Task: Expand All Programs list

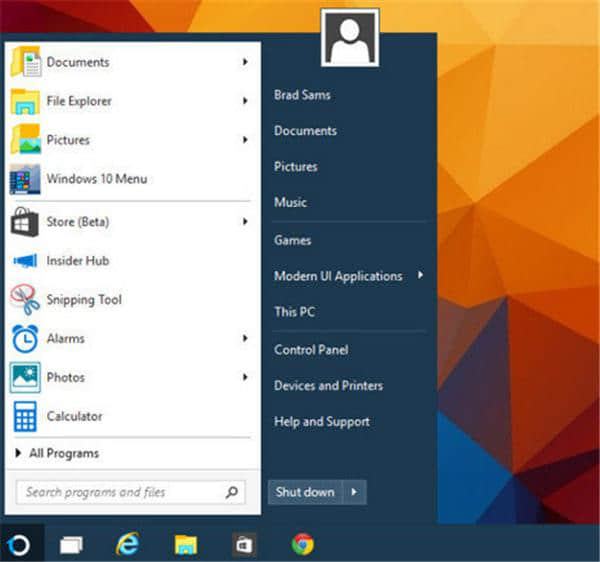Action: pyautogui.click(x=63, y=453)
